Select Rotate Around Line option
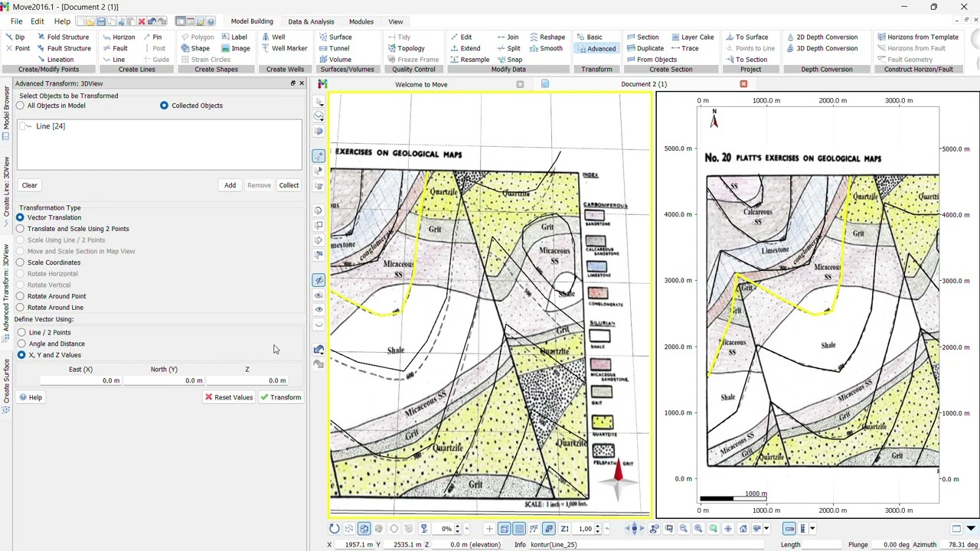 [x=50, y=308]
